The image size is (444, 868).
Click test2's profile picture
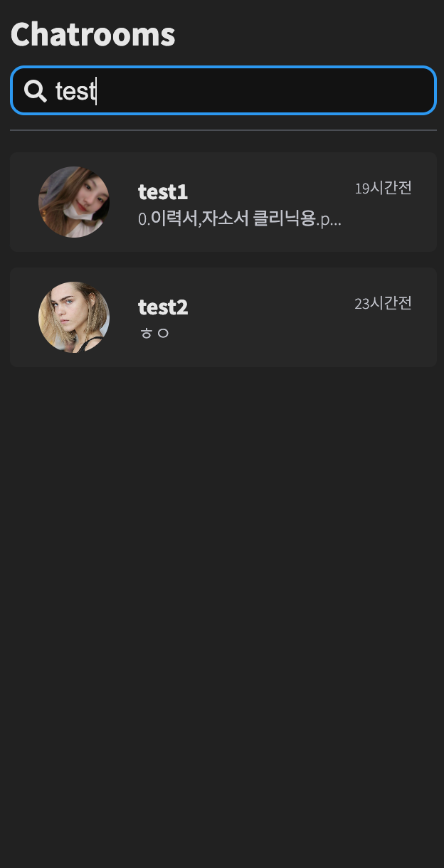pyautogui.click(x=73, y=317)
